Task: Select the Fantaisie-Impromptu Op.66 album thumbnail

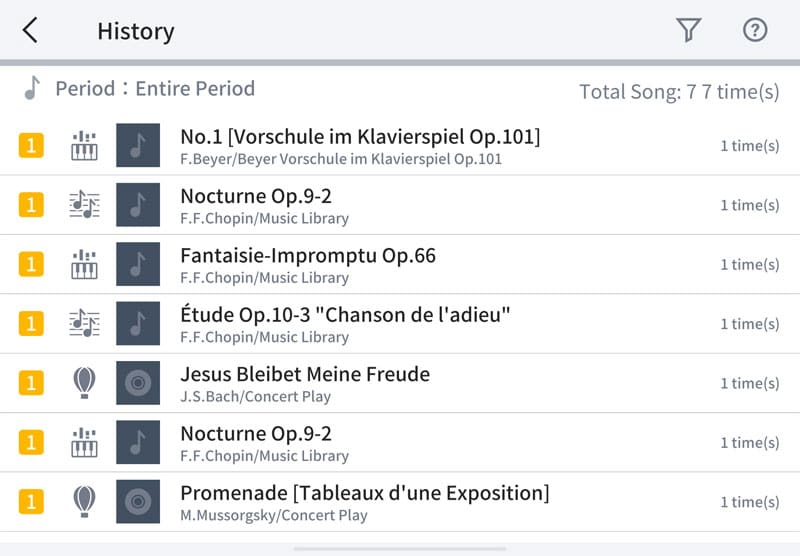Action: 138,265
